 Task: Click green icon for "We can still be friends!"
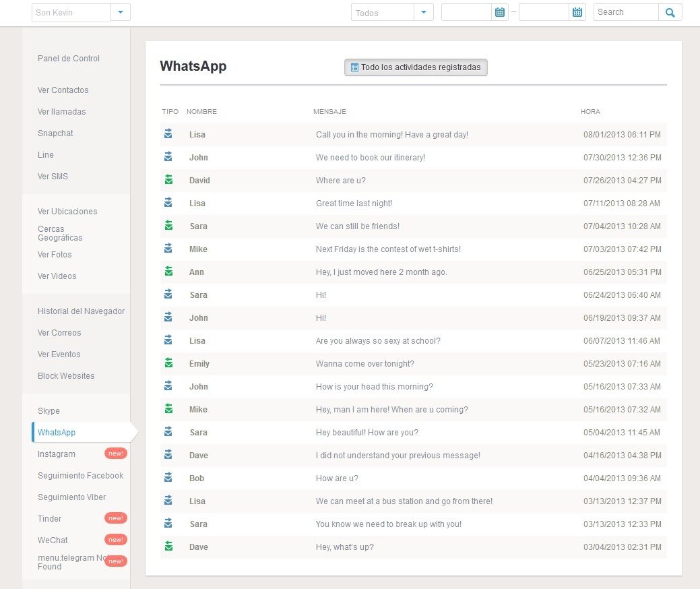(168, 225)
